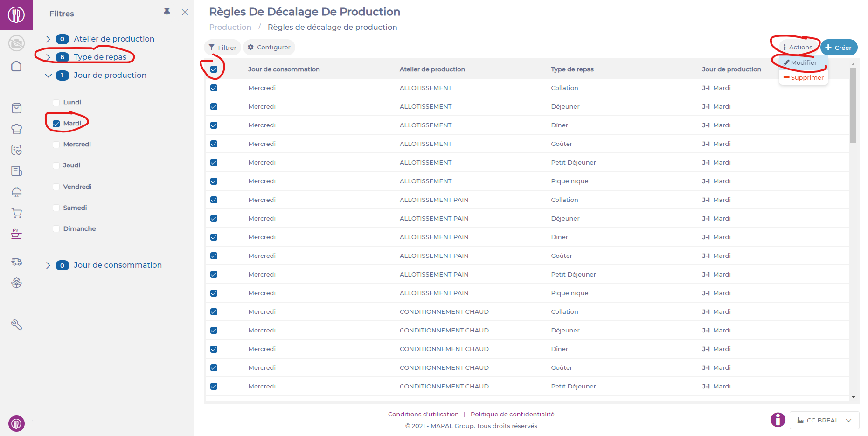Click the crossed-out camera sidebar icon

click(x=16, y=43)
